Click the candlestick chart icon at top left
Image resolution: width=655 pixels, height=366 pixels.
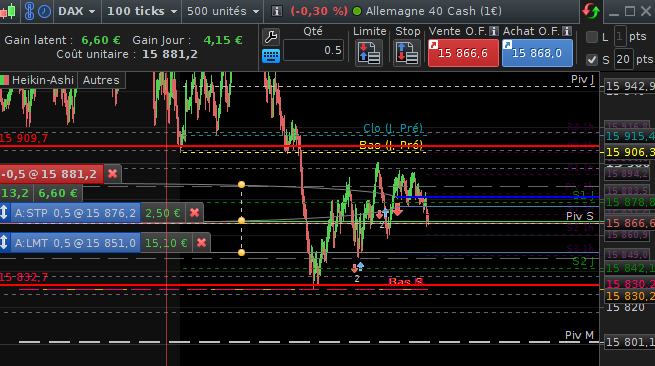click(x=8, y=11)
